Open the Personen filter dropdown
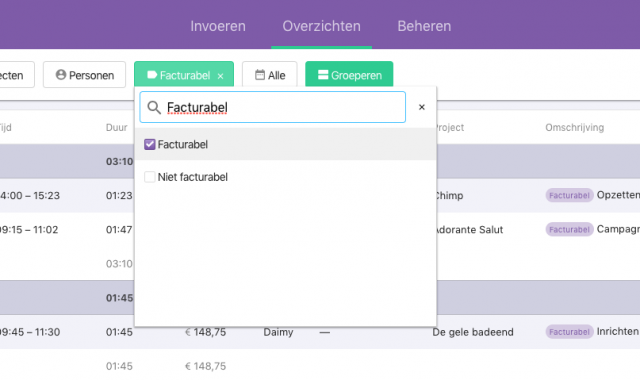This screenshot has height=380, width=640. pos(84,75)
